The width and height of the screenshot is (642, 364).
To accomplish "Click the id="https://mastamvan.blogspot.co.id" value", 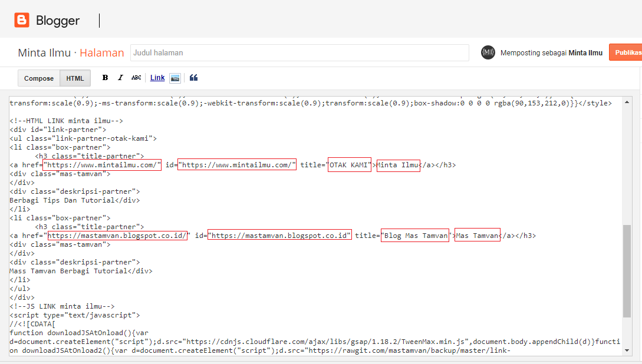I will pos(279,236).
